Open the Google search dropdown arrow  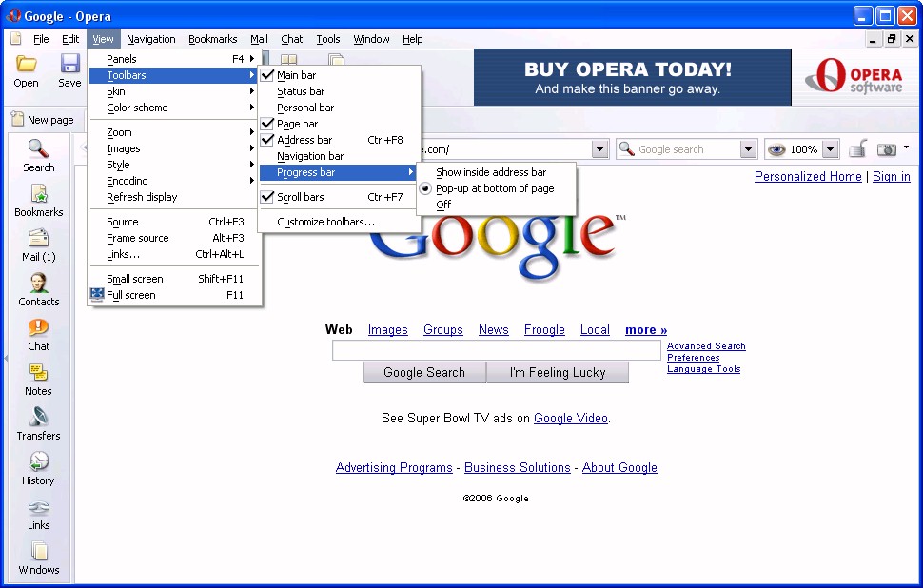tap(748, 149)
